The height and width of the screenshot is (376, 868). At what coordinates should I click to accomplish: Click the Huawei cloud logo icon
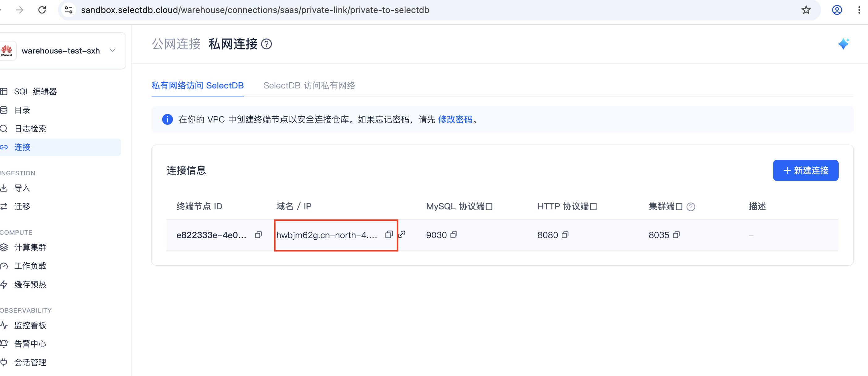click(7, 51)
